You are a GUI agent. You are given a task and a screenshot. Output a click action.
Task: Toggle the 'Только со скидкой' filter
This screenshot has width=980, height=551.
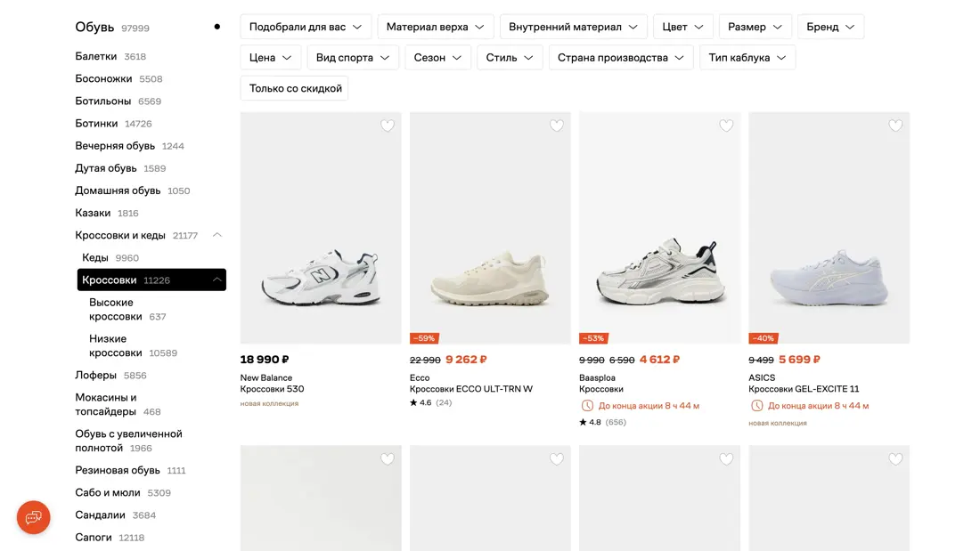pos(295,88)
